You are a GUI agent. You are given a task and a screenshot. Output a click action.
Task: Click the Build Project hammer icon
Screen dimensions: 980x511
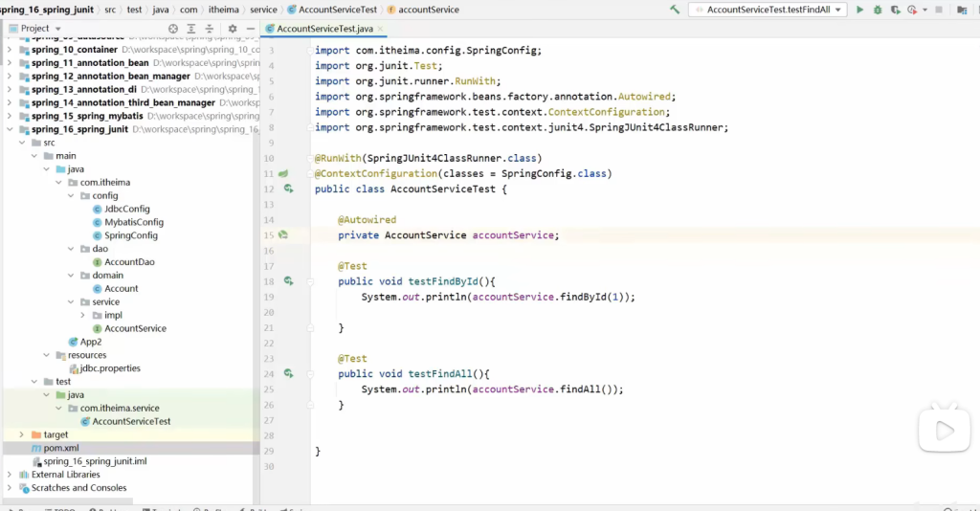coord(676,10)
